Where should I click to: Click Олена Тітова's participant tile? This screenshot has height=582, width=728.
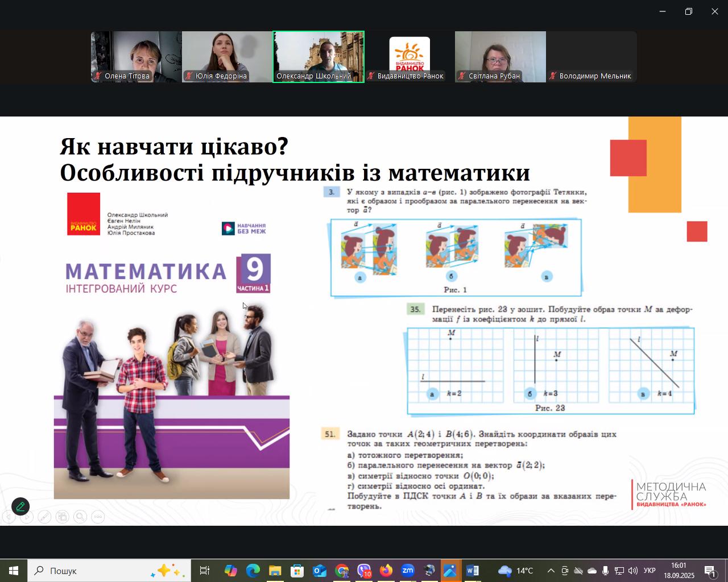[136, 57]
